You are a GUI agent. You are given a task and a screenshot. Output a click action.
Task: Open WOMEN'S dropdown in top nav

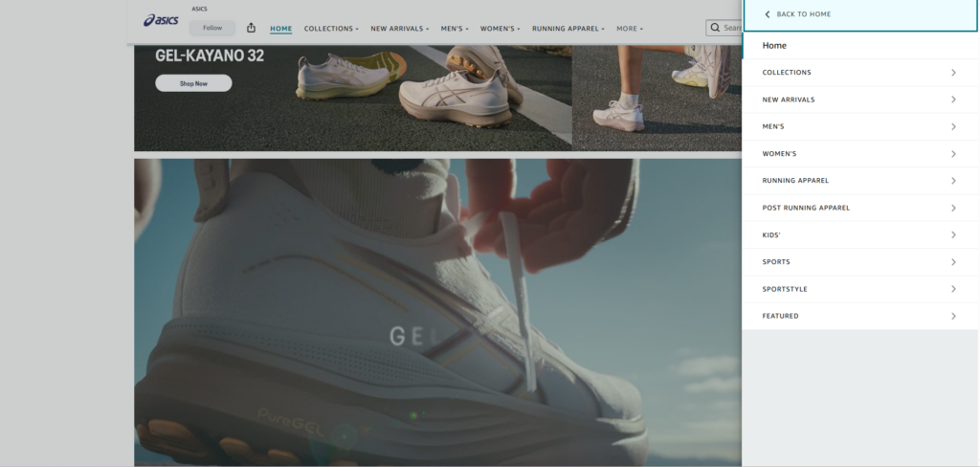click(500, 28)
